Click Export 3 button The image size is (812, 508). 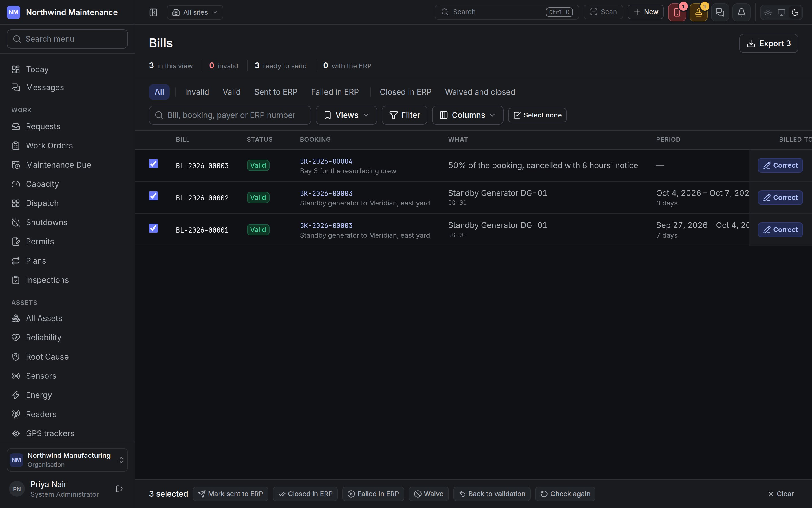pyautogui.click(x=768, y=43)
